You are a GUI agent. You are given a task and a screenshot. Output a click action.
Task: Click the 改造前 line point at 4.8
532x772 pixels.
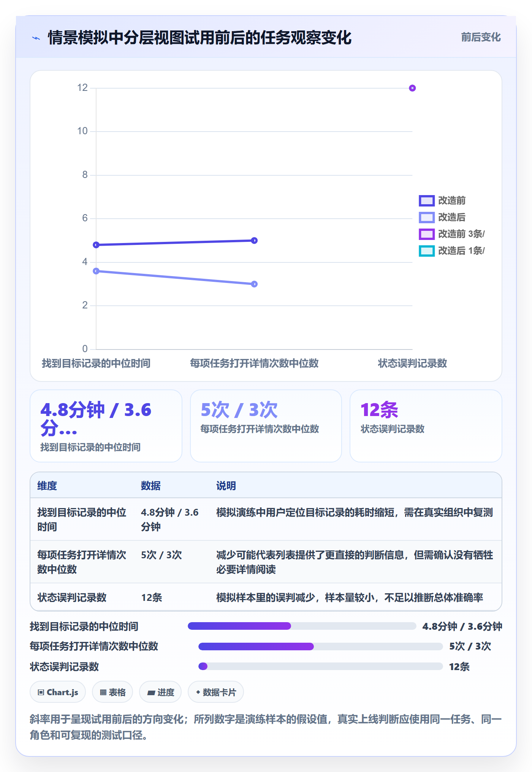(96, 245)
